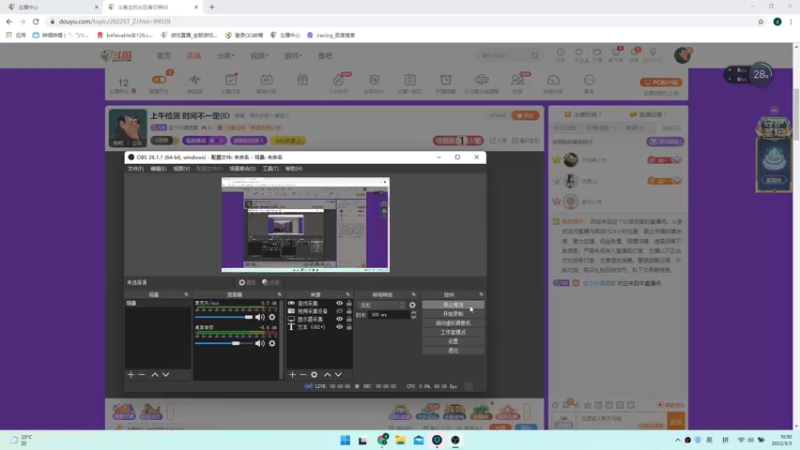
Task: Open Douyu followed heart icon in header
Action: coord(579,55)
